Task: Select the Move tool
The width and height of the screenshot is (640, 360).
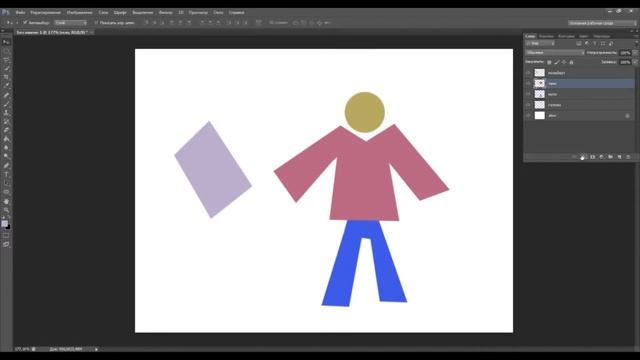Action: [6, 42]
